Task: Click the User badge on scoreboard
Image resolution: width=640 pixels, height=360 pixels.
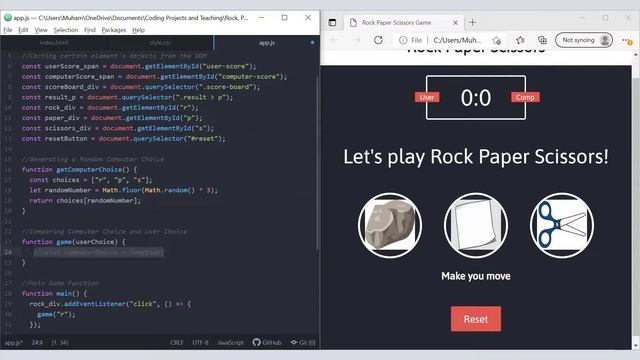Action: 427,97
